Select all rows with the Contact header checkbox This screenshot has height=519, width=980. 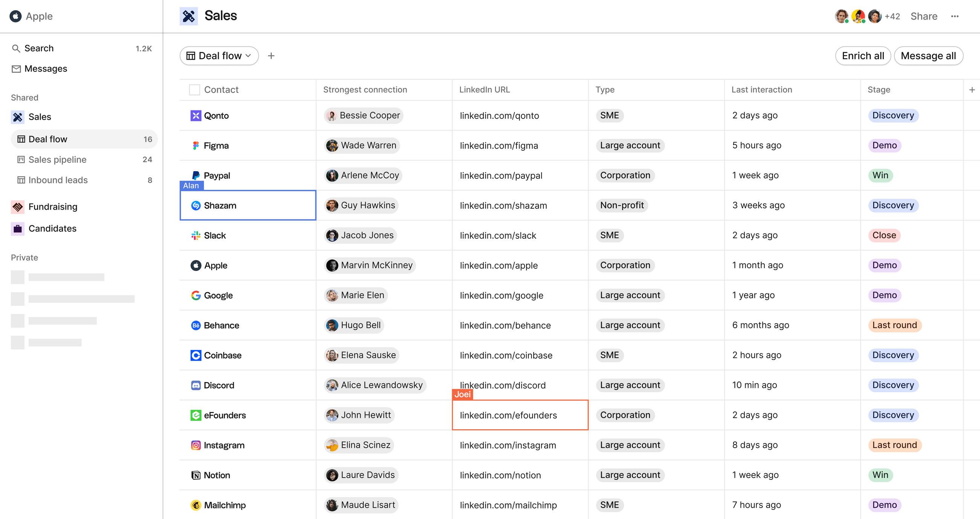tap(194, 89)
